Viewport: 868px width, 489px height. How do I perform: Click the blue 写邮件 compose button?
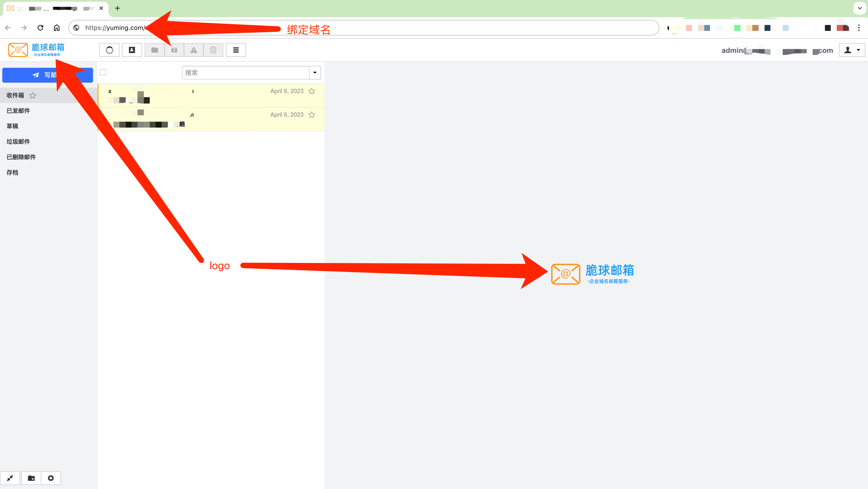pyautogui.click(x=47, y=75)
